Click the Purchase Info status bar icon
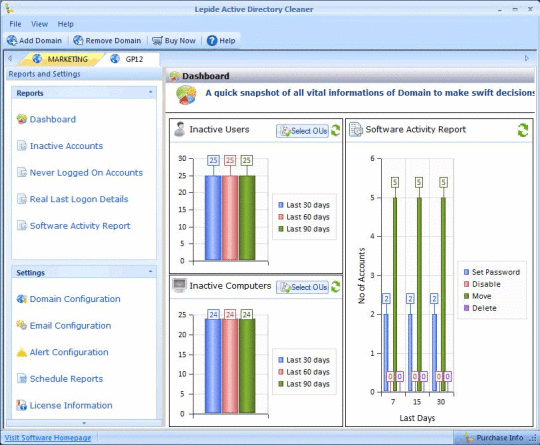The width and height of the screenshot is (540, 445). 468,437
